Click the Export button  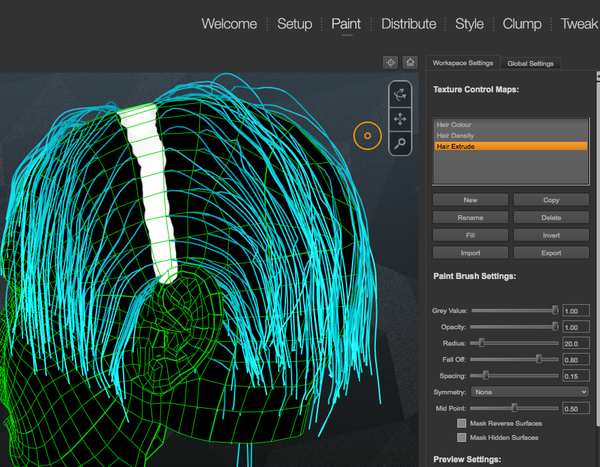(x=551, y=253)
